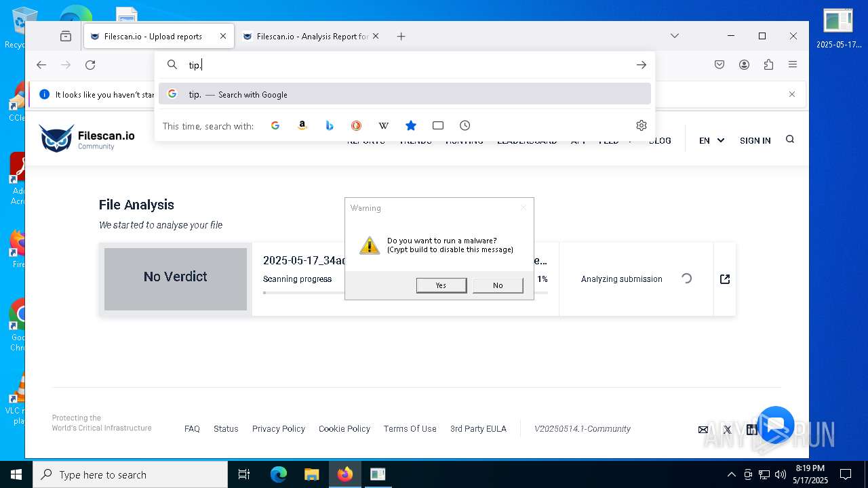Open the Privacy Policy link
The width and height of the screenshot is (868, 488).
pos(279,429)
